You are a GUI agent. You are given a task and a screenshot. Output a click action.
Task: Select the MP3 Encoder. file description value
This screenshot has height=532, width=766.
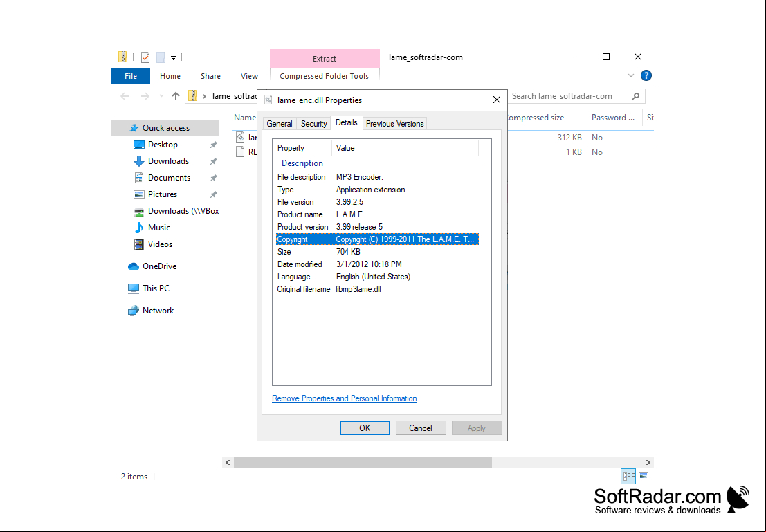pyautogui.click(x=360, y=177)
